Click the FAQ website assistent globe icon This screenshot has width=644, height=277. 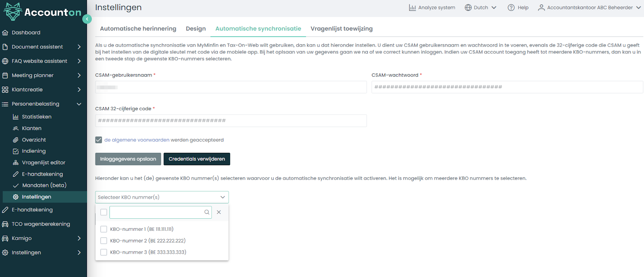[5, 61]
